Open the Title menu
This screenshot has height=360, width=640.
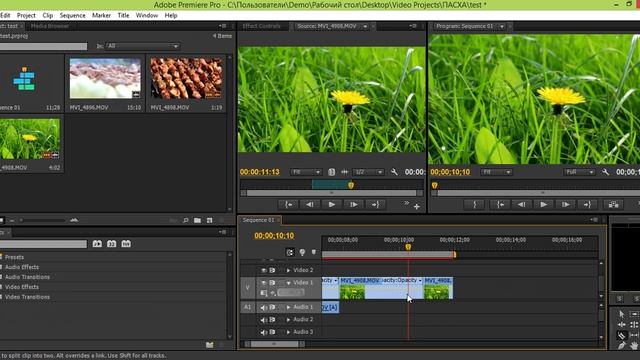click(x=123, y=15)
